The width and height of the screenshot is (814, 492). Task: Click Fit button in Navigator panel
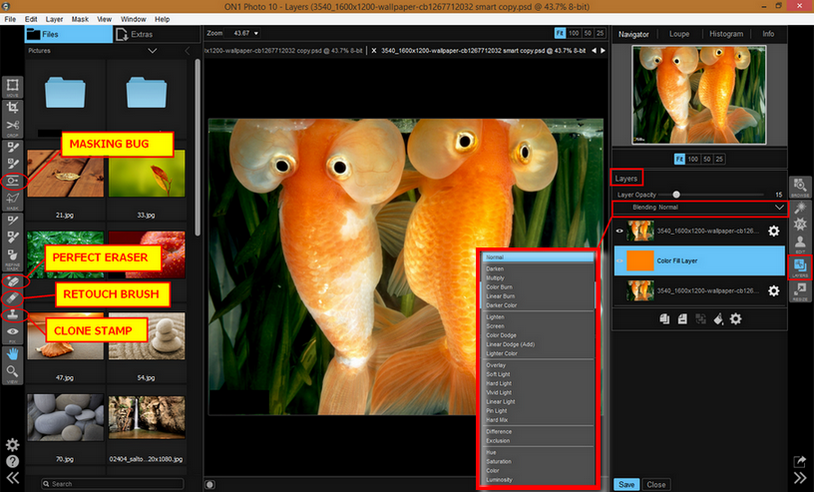[679, 159]
